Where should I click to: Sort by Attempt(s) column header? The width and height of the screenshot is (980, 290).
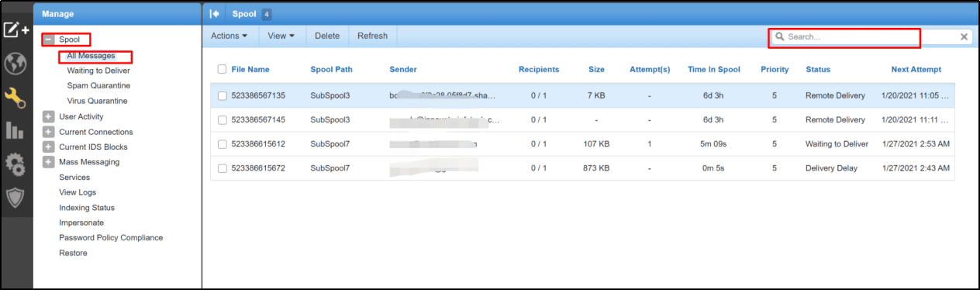[650, 69]
